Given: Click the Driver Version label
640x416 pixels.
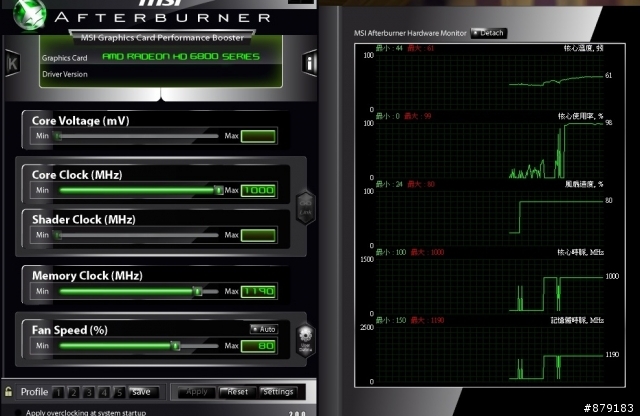Looking at the screenshot, I should (65, 74).
